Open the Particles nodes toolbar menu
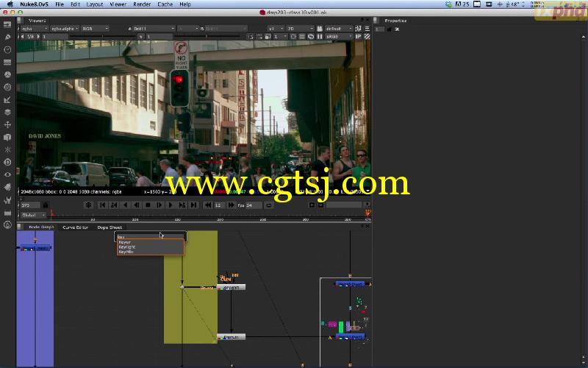 tap(7, 150)
